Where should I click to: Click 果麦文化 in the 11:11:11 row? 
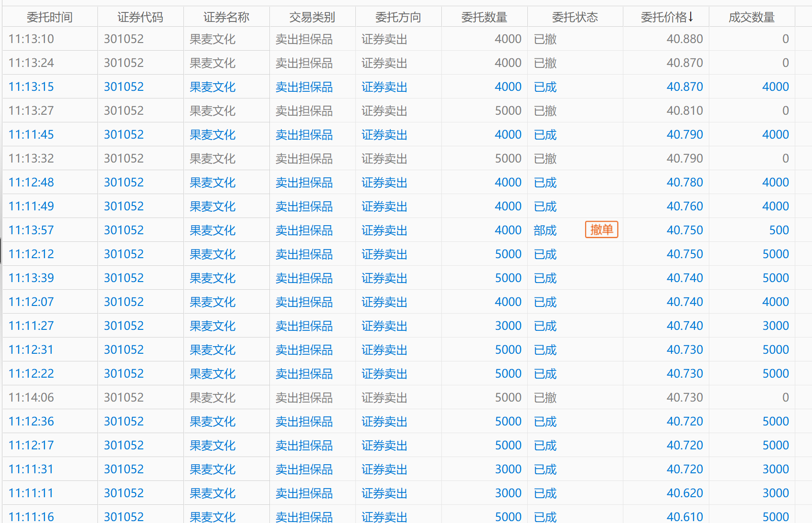tap(213, 493)
